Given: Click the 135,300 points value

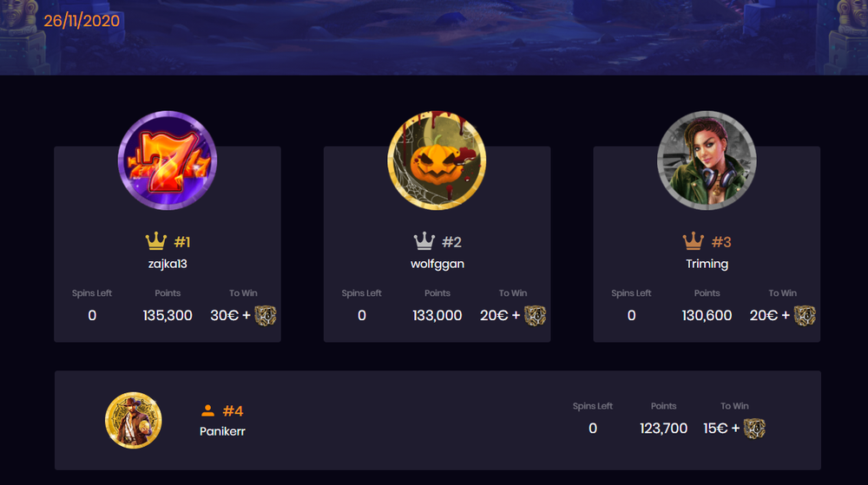Looking at the screenshot, I should [168, 315].
